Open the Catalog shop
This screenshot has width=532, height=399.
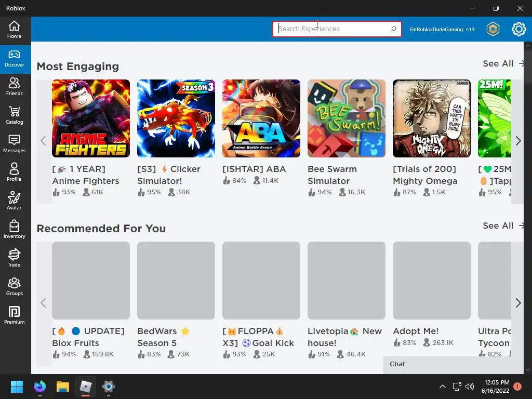point(14,116)
